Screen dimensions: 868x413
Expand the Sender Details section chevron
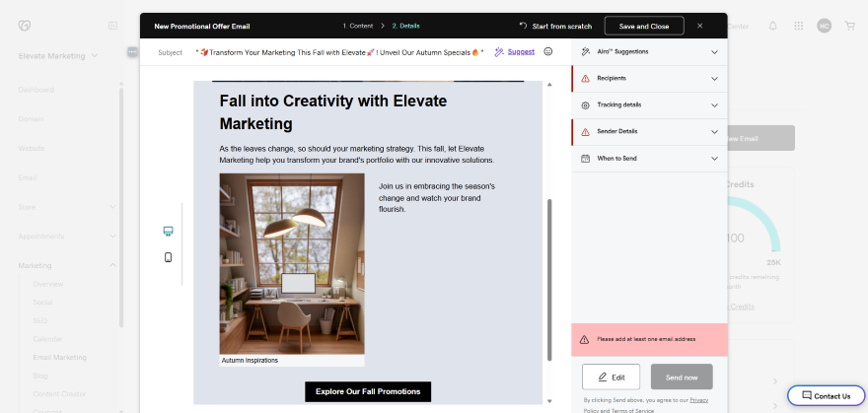714,131
